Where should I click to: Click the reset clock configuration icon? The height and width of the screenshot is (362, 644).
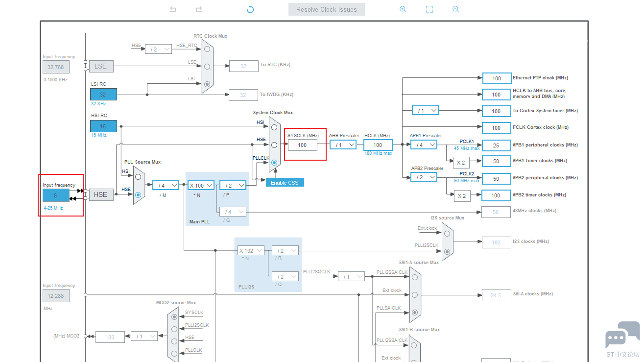[250, 9]
